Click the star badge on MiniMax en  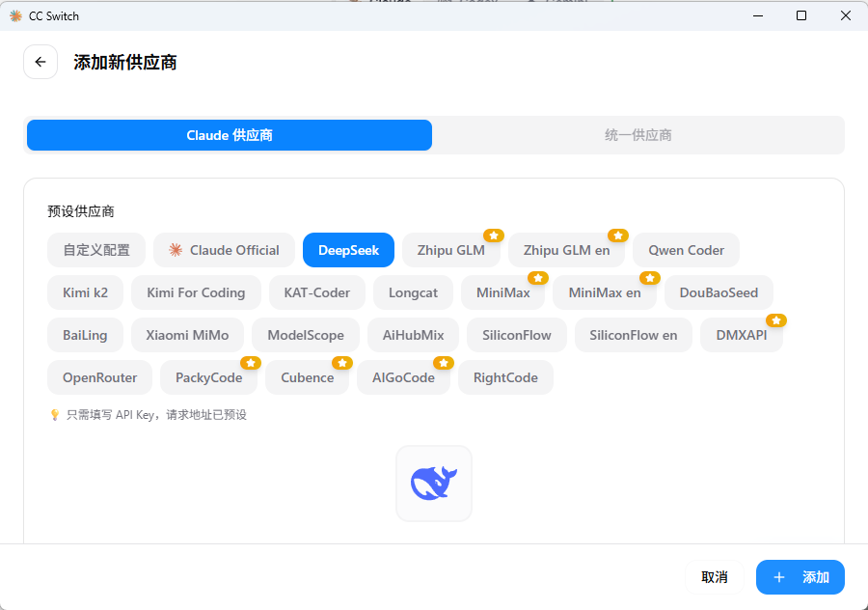coord(650,278)
